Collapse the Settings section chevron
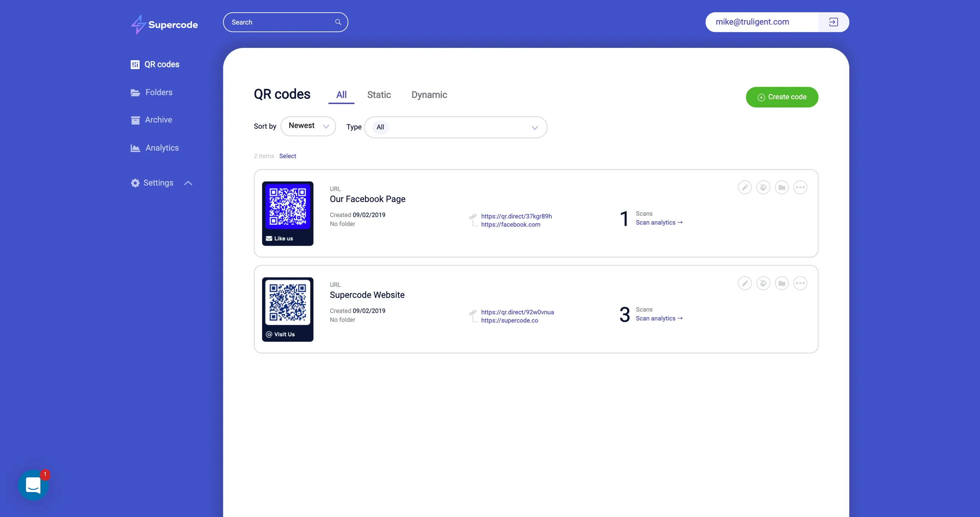 (x=188, y=183)
